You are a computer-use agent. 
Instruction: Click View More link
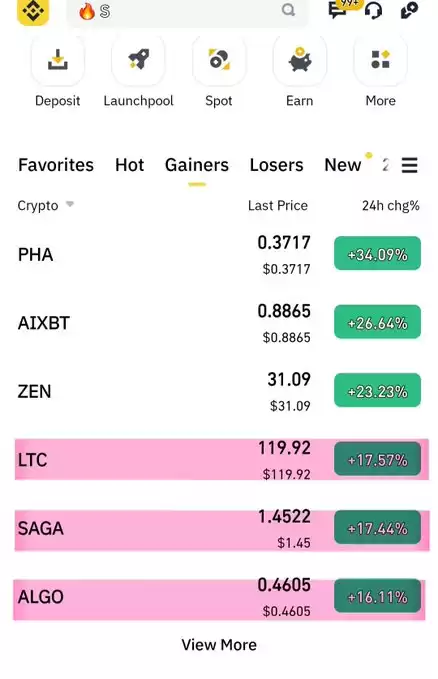(x=219, y=645)
